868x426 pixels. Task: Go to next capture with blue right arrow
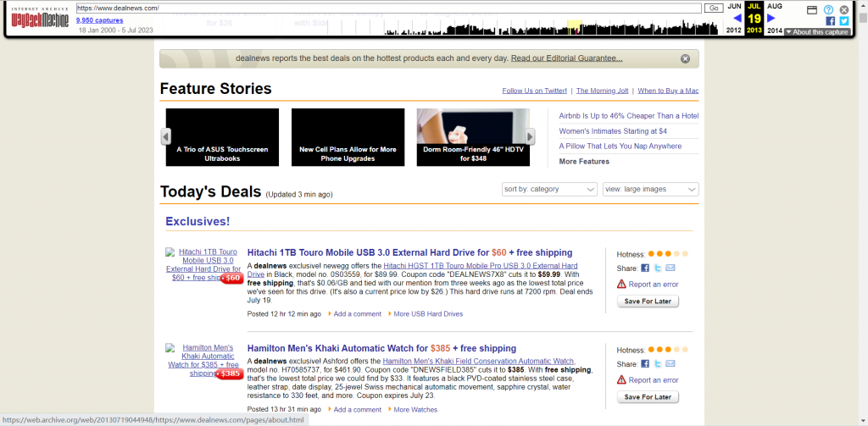[x=771, y=19]
